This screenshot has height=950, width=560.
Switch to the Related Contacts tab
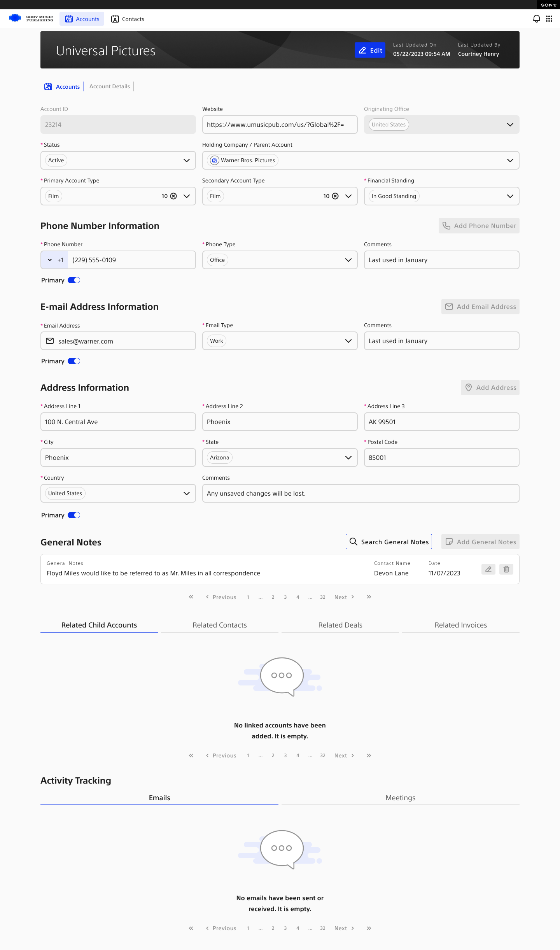[220, 625]
